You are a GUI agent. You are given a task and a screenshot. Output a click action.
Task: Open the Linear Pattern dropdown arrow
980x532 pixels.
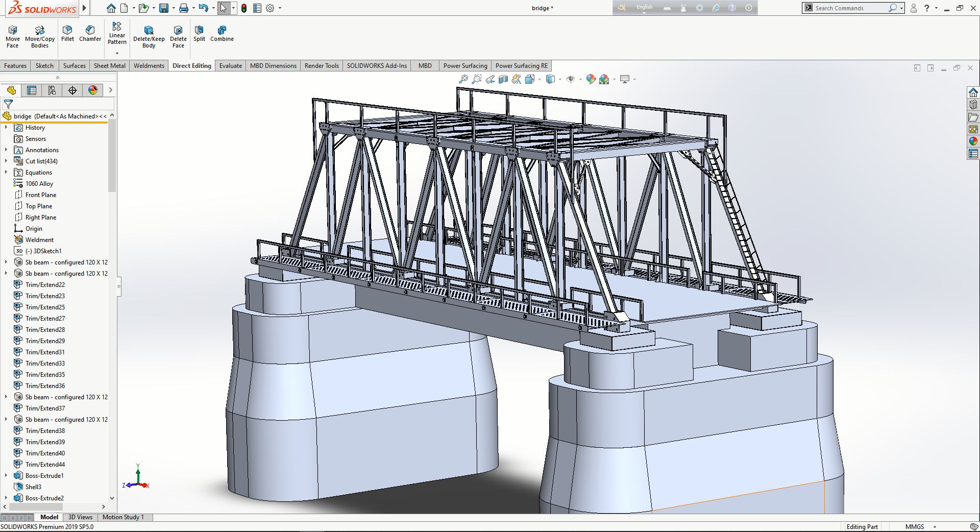(117, 53)
